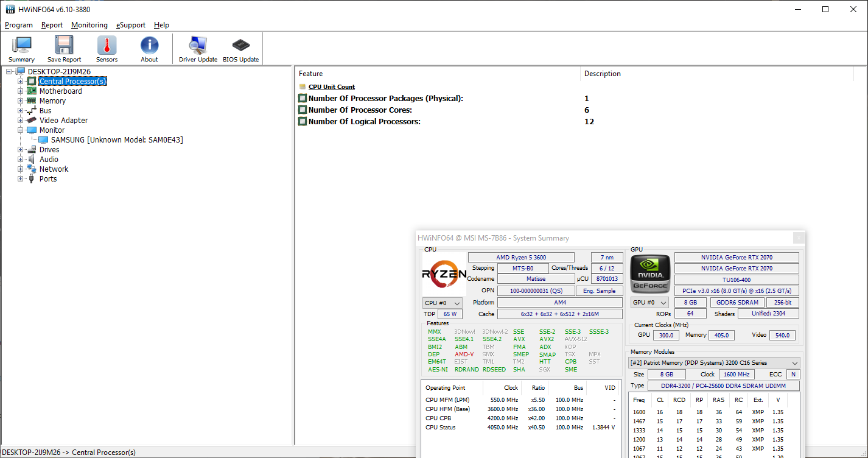This screenshot has height=458, width=868.
Task: Expand the Memory tree node
Action: (x=20, y=100)
